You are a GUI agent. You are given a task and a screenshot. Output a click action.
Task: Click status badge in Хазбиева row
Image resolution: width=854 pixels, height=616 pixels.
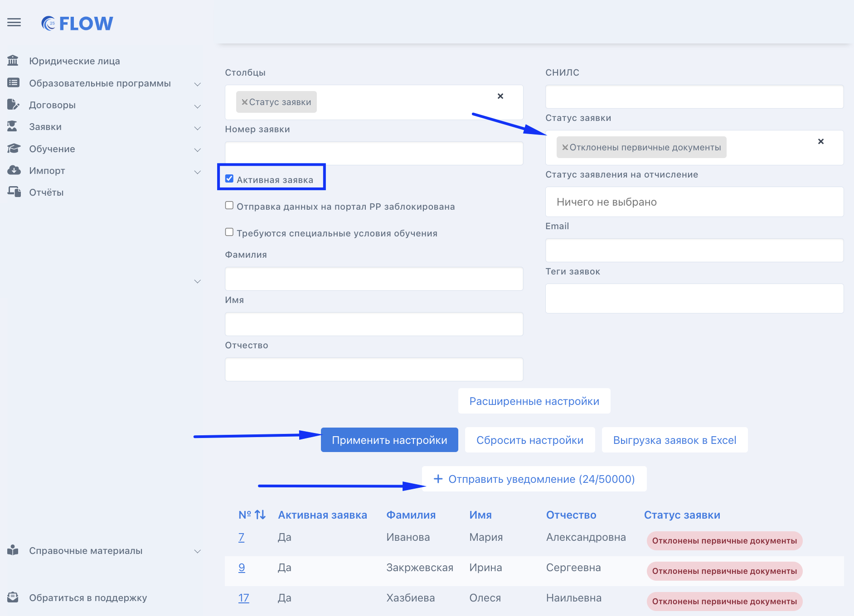tap(724, 602)
